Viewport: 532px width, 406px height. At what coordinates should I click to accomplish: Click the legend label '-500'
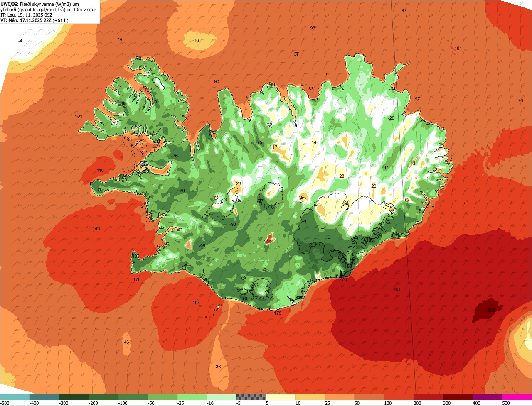pos(5,403)
